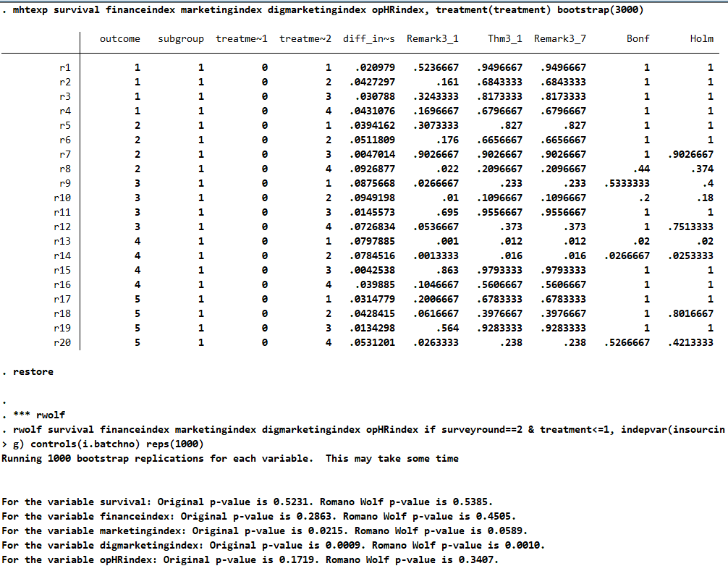
Task: Select the 'Thm3_1' column header
Action: click(504, 38)
